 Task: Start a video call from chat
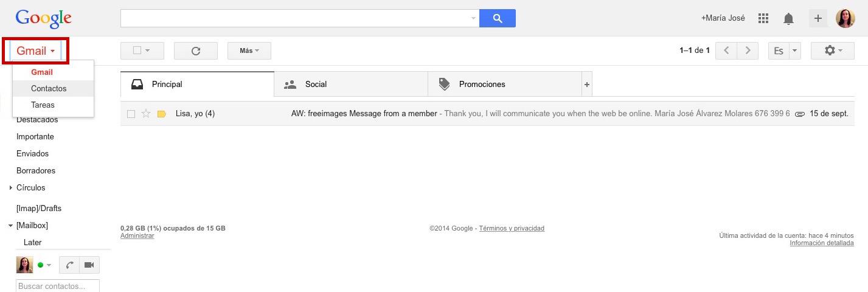coord(89,265)
